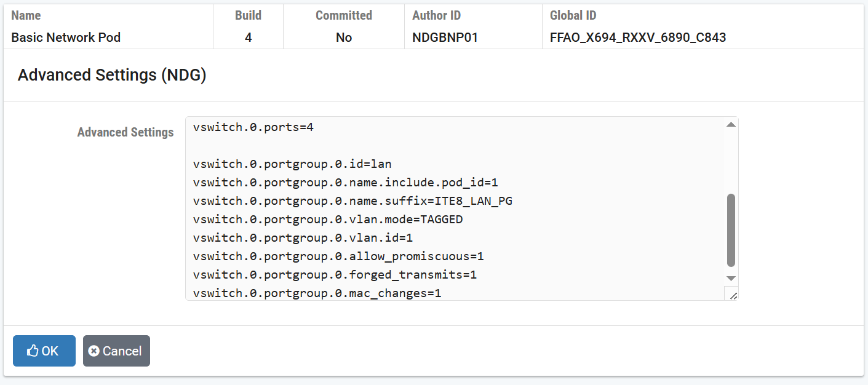Click the Name header field
Viewport: 868px width, 385px height.
(x=26, y=15)
